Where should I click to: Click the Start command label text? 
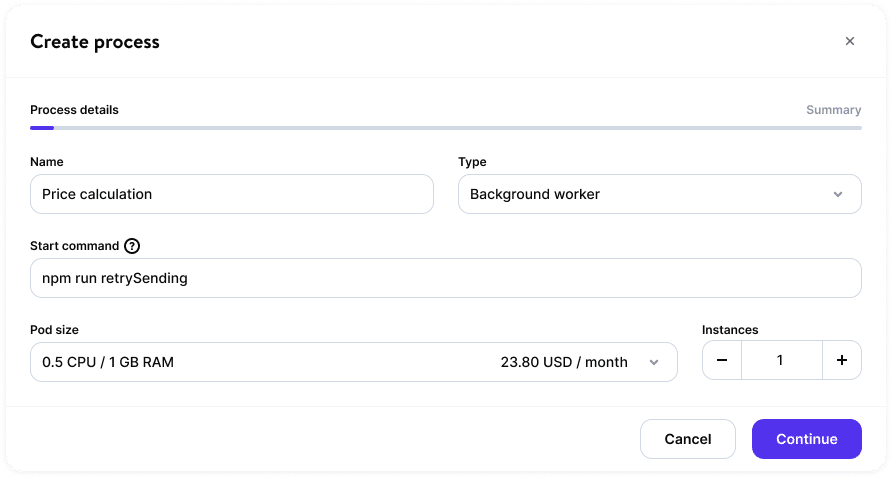tap(74, 246)
